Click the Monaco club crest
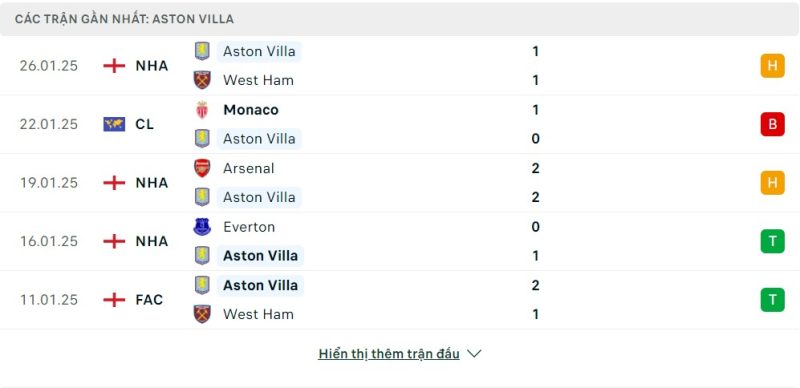Image resolution: width=800 pixels, height=388 pixels. click(202, 110)
